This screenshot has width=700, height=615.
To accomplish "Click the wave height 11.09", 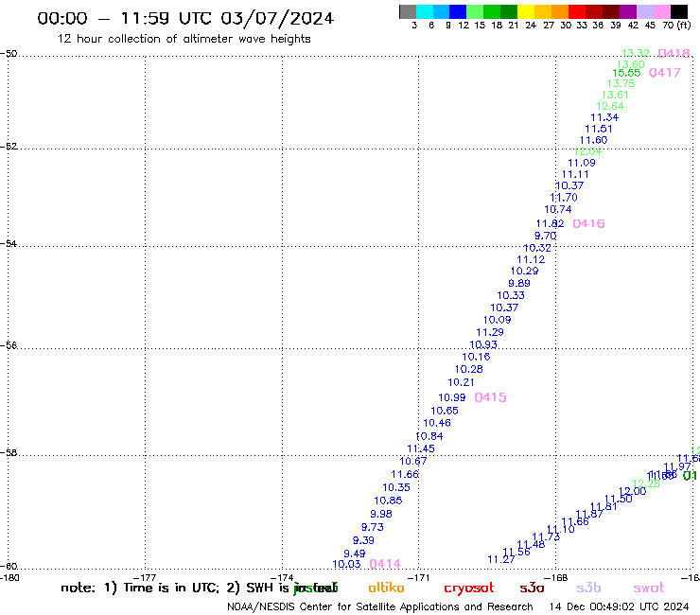I will (x=582, y=163).
